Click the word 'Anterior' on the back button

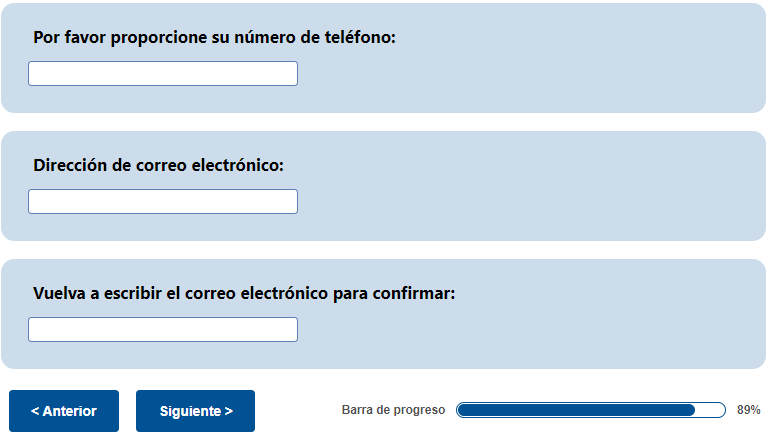pyautogui.click(x=70, y=411)
